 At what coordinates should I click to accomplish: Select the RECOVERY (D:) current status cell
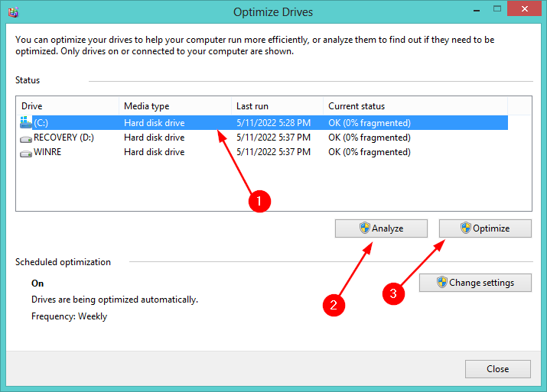[369, 138]
